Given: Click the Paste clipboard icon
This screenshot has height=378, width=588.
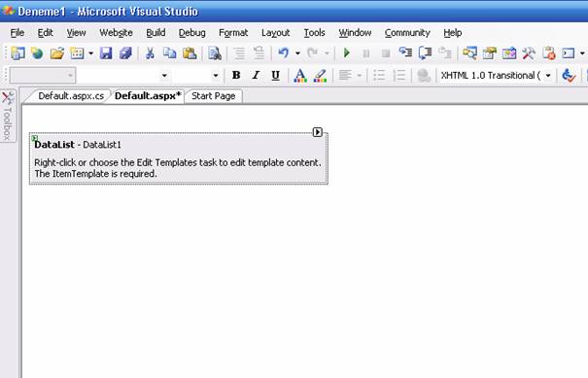Looking at the screenshot, I should click(190, 53).
